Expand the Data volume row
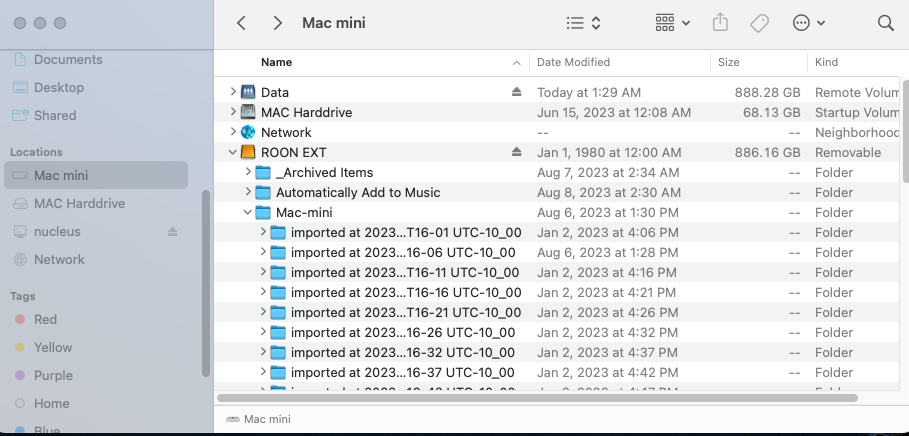This screenshot has height=436, width=909. (x=232, y=92)
